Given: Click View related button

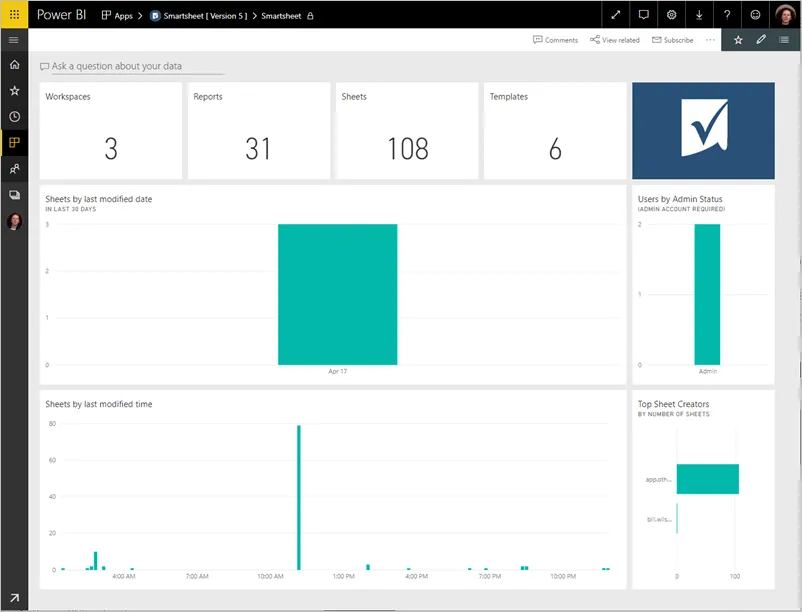Looking at the screenshot, I should (615, 40).
